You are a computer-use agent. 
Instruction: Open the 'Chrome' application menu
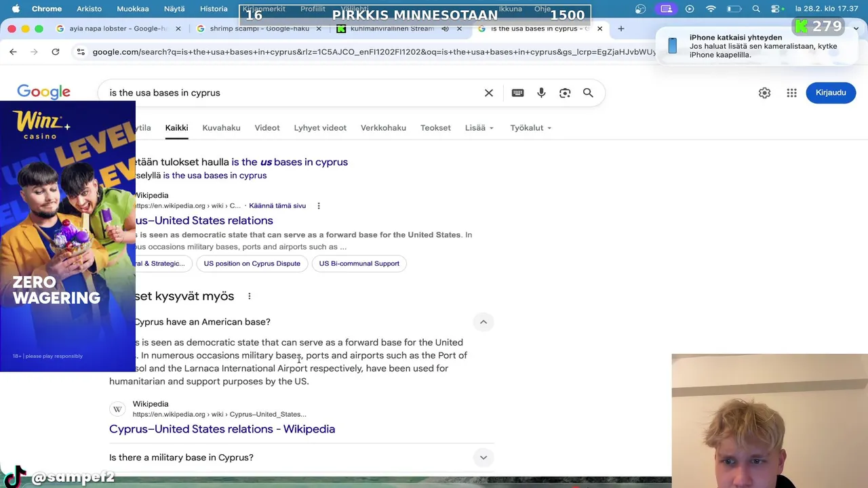click(47, 9)
